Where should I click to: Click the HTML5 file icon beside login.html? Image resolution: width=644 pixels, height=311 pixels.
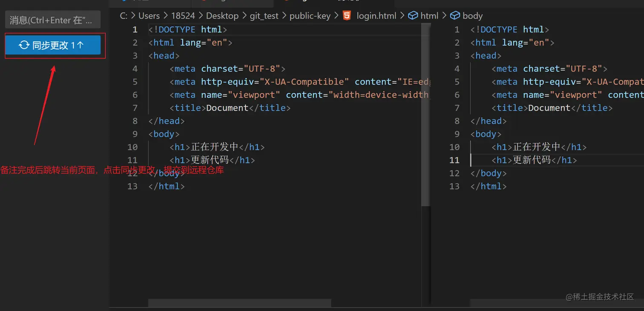point(347,16)
